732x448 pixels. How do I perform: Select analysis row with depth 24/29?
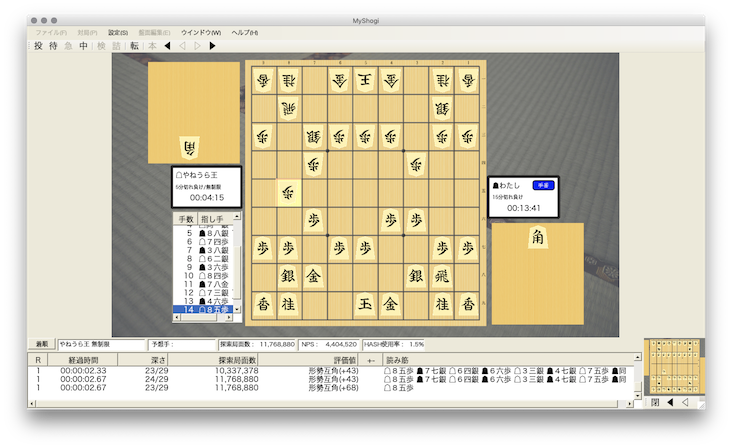[x=331, y=379]
